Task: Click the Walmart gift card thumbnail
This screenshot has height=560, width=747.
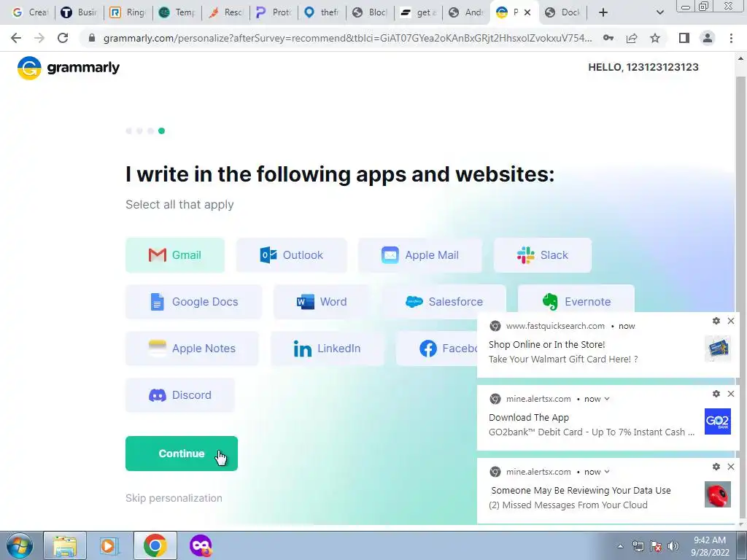Action: [x=718, y=349]
